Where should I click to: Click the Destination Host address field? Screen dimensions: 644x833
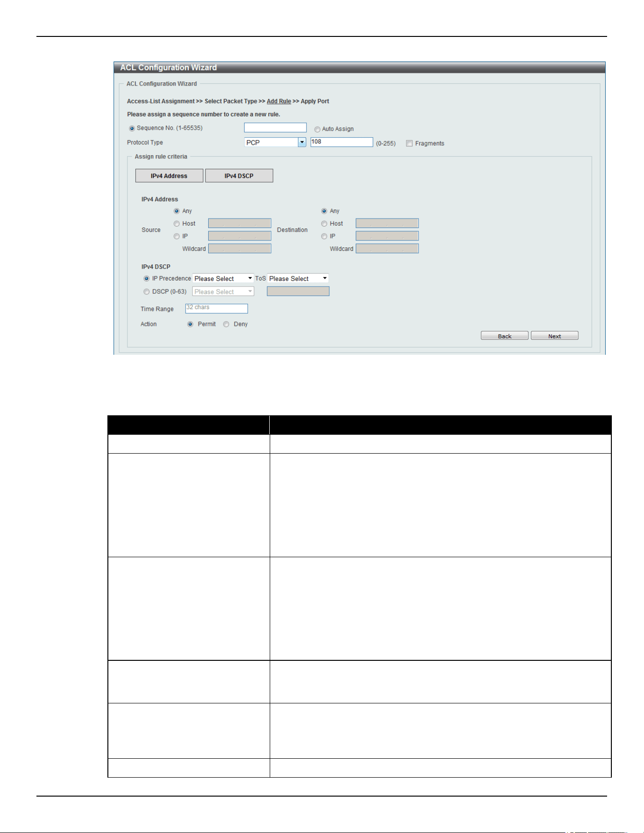coord(387,223)
